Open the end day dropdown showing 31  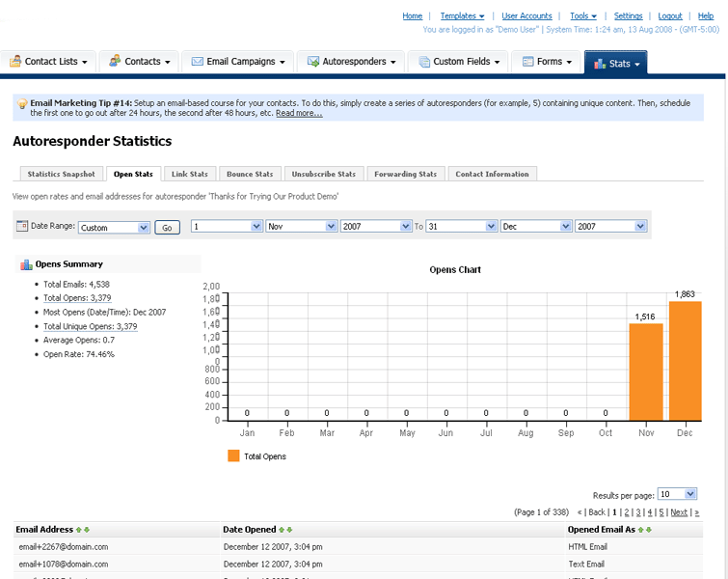pyautogui.click(x=462, y=227)
